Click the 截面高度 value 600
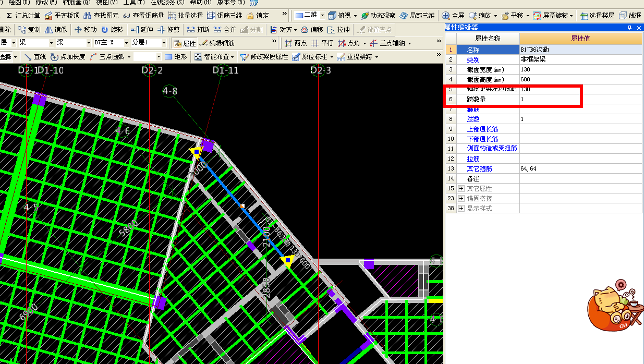 (x=581, y=79)
